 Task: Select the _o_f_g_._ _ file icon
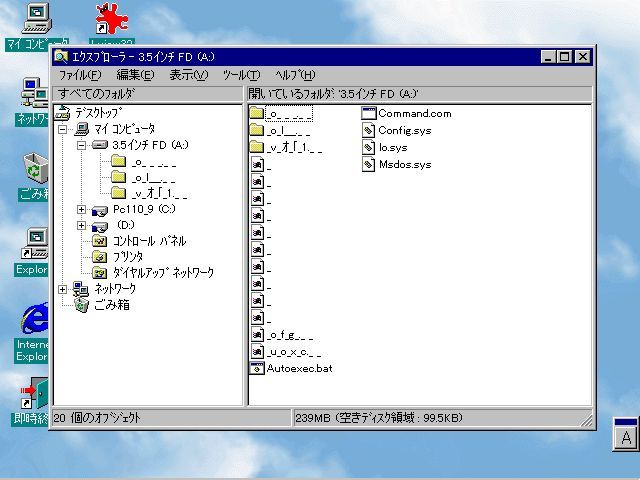(x=257, y=335)
